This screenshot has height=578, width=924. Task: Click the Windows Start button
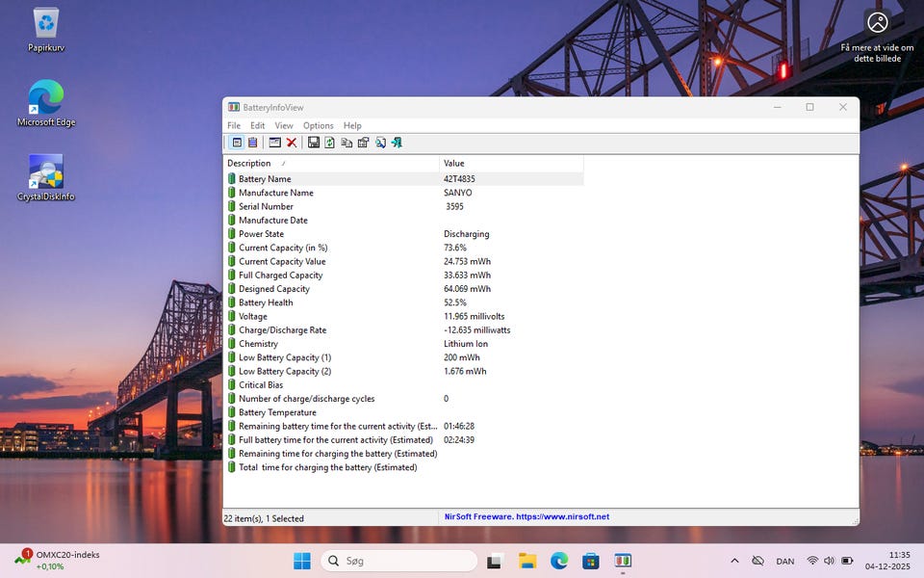coord(301,561)
